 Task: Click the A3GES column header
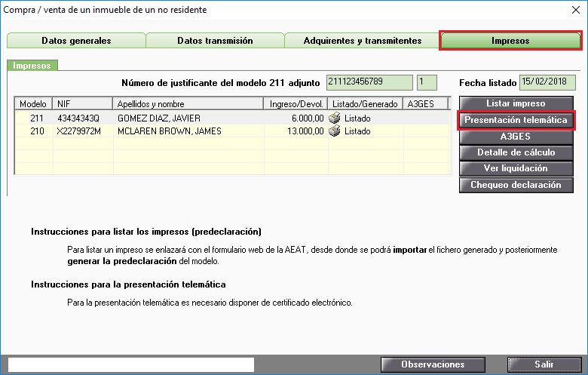tap(426, 103)
